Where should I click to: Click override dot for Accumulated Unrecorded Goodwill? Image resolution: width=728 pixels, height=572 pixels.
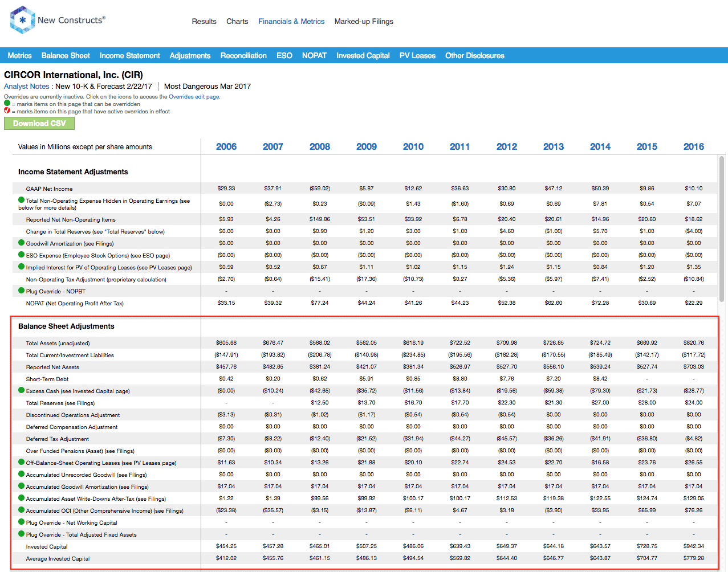coord(22,474)
